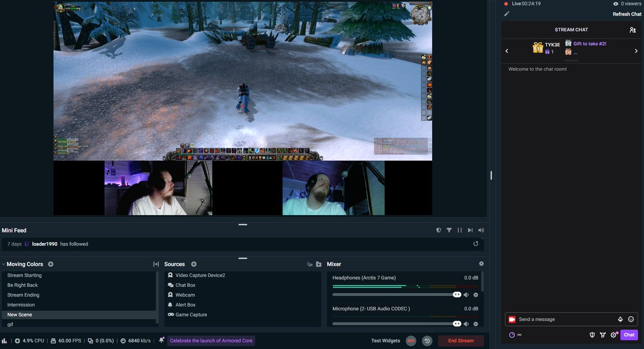Select the New Scene entry

point(79,315)
